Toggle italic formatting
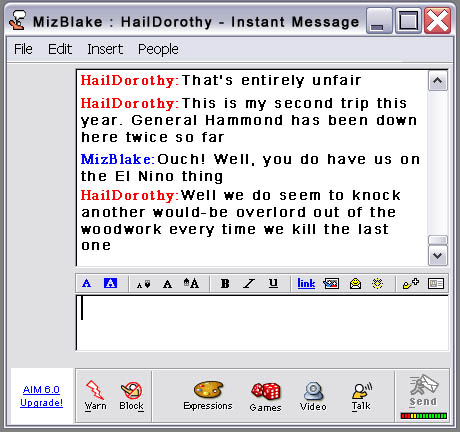460x432 pixels. click(x=249, y=283)
